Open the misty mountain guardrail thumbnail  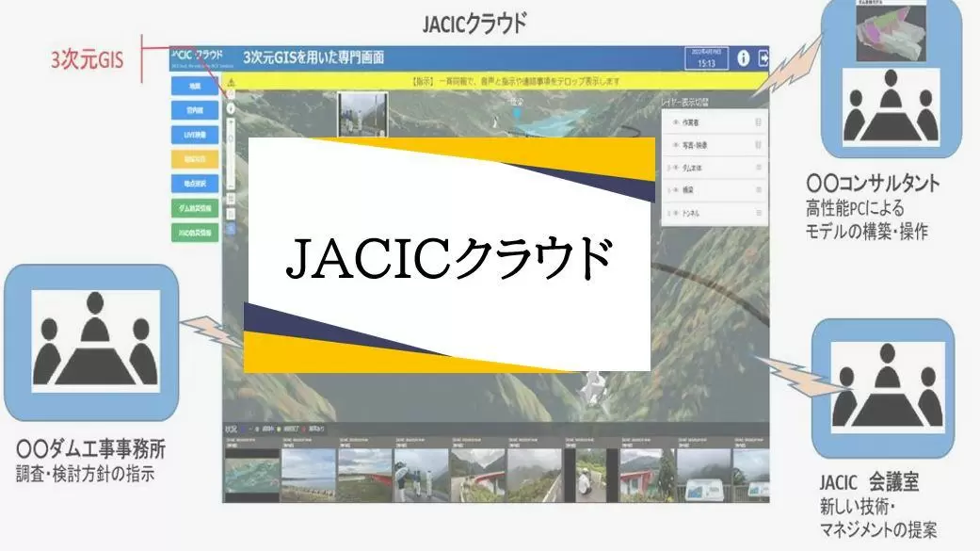pos(535,475)
